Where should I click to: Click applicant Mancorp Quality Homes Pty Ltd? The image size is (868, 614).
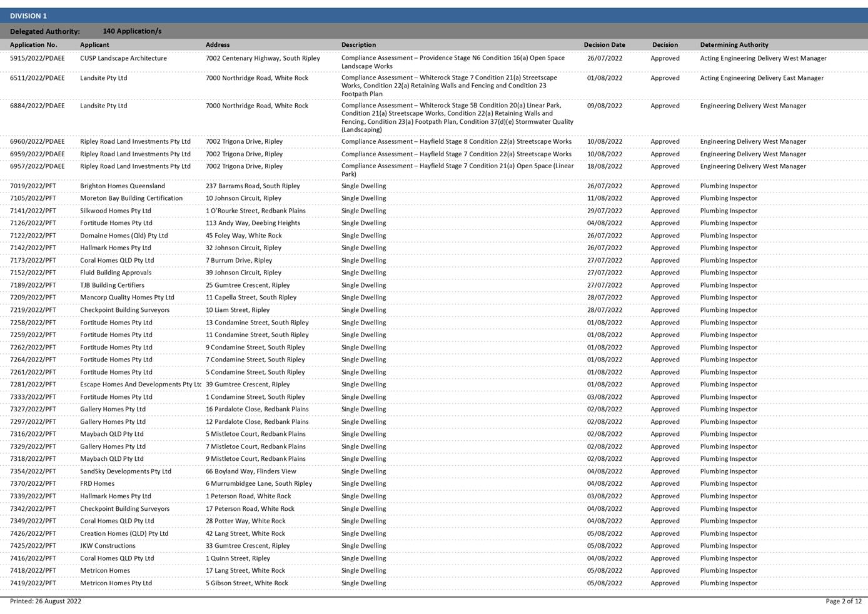[x=127, y=298]
